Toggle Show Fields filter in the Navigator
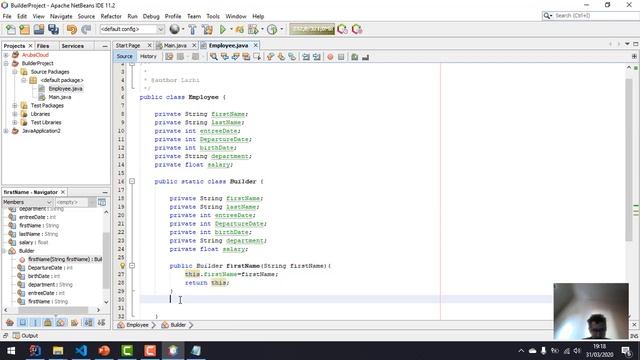 coord(22,322)
